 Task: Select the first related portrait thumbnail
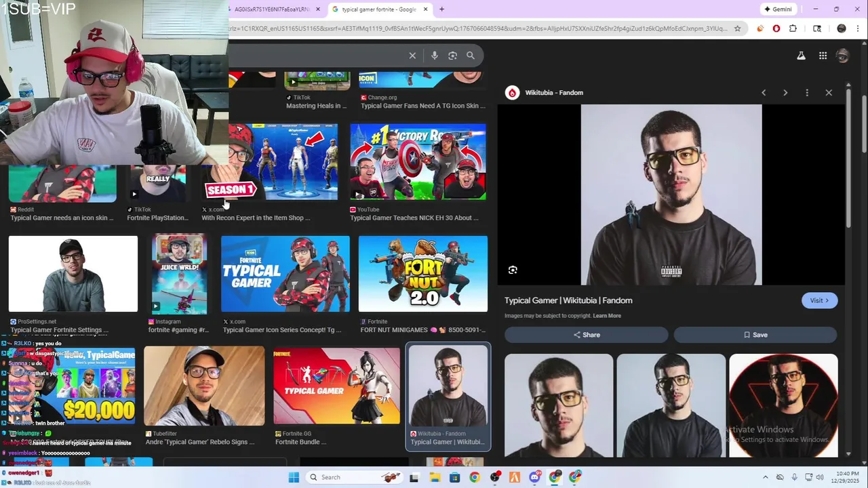tap(559, 405)
